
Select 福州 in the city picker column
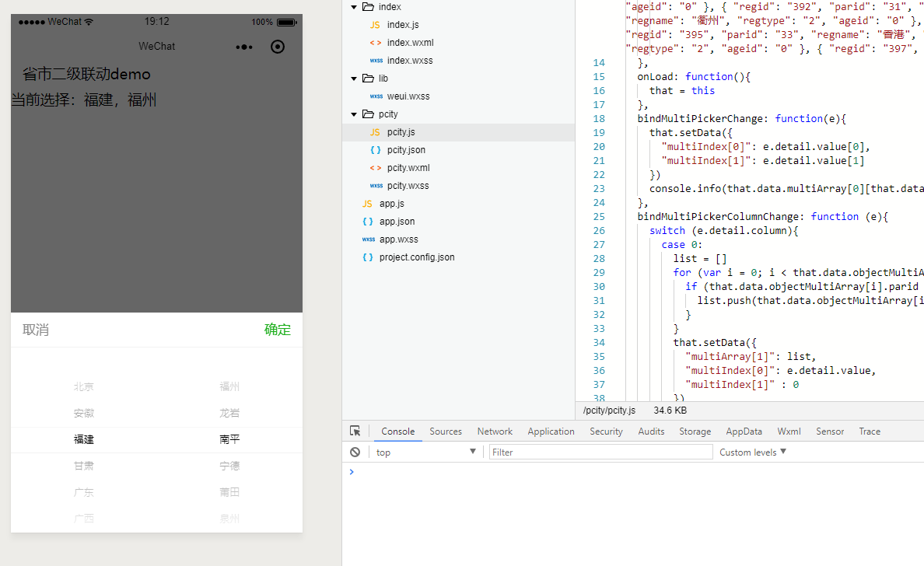click(229, 386)
